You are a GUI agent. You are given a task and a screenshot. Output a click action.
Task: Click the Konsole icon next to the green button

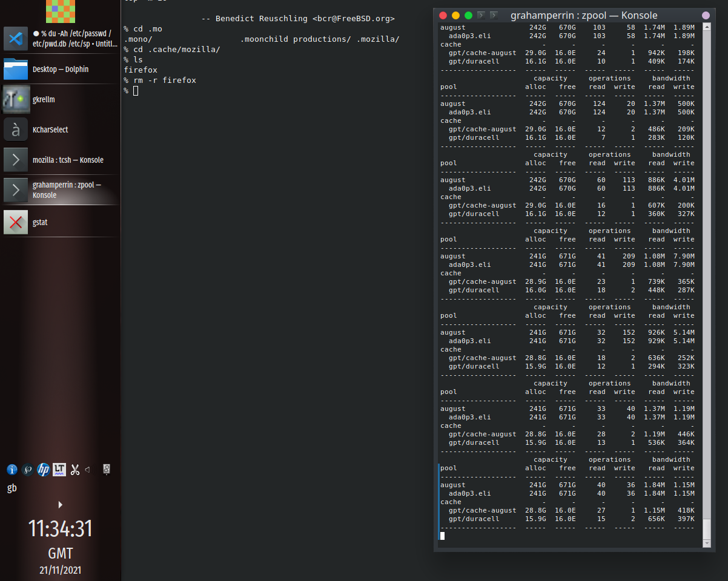pos(481,15)
